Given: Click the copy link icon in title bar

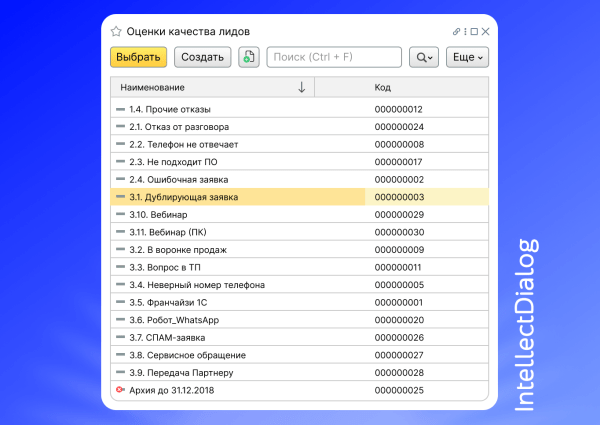Looking at the screenshot, I should (x=457, y=32).
